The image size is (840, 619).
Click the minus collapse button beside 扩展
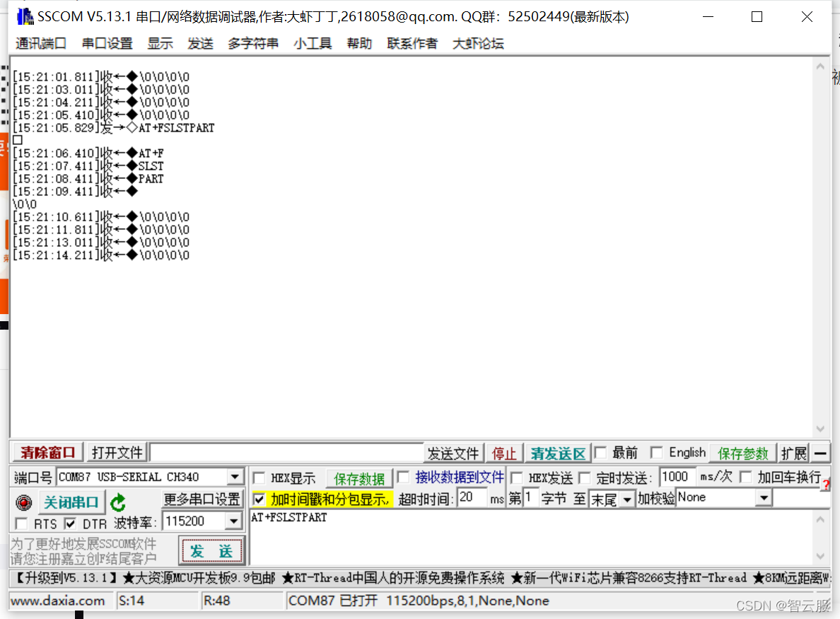click(820, 453)
